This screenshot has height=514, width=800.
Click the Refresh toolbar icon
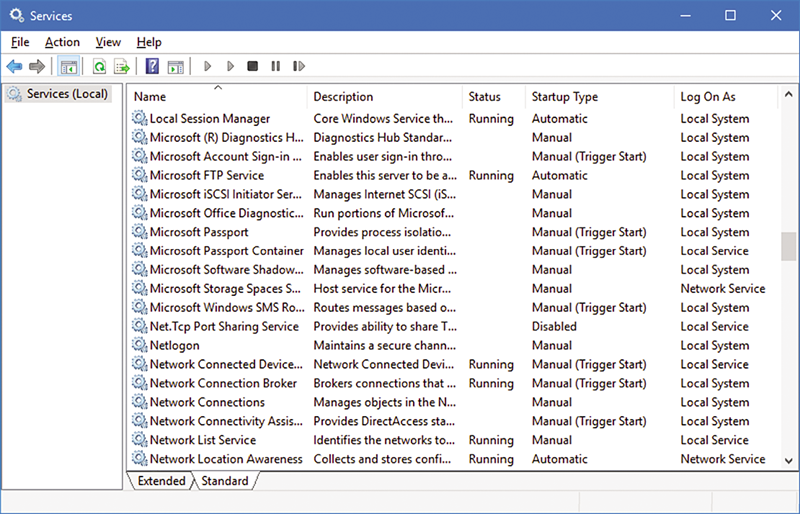[x=99, y=66]
